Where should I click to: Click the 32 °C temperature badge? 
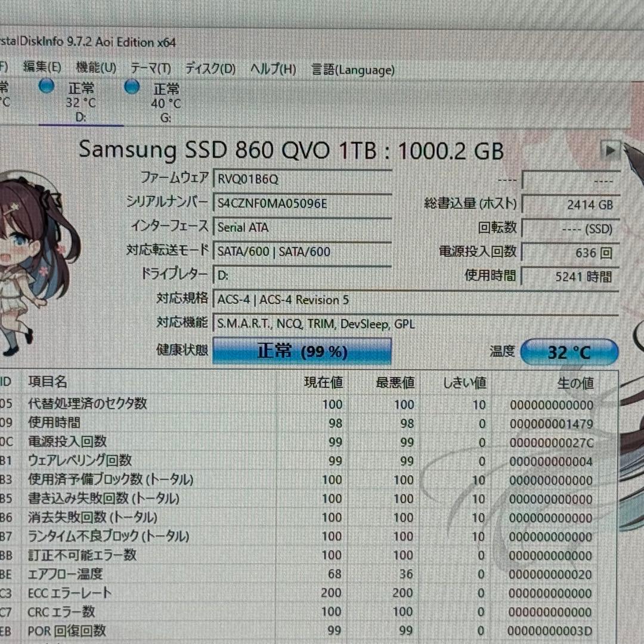pyautogui.click(x=569, y=352)
